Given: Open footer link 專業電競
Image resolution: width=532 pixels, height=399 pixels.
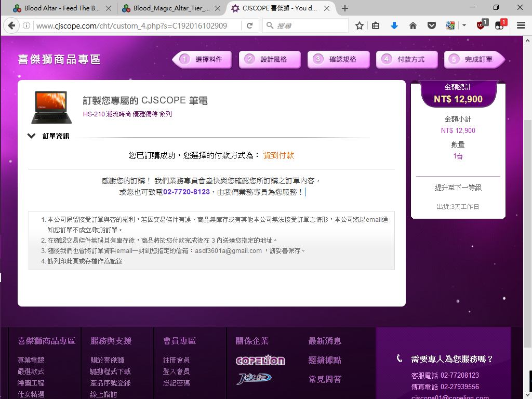Looking at the screenshot, I should pos(31,360).
